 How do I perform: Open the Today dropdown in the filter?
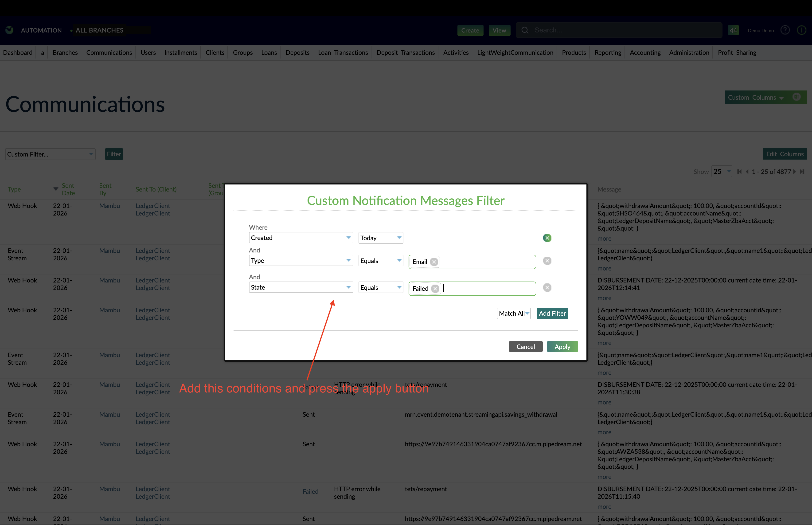381,238
